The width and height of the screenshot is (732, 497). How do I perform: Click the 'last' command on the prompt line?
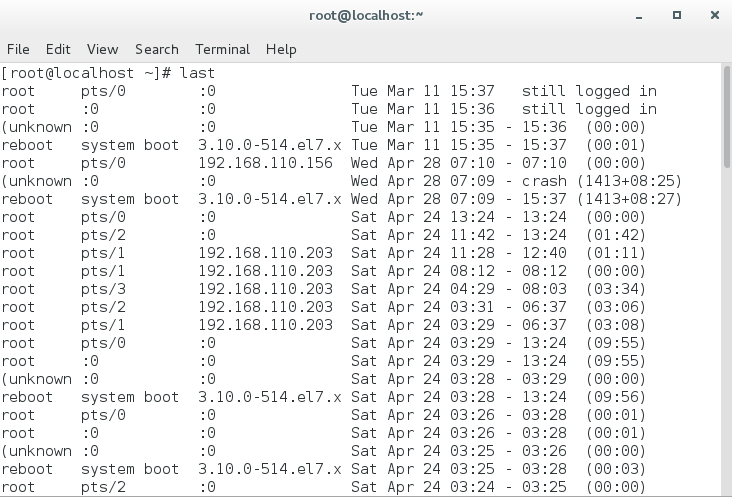(x=197, y=73)
